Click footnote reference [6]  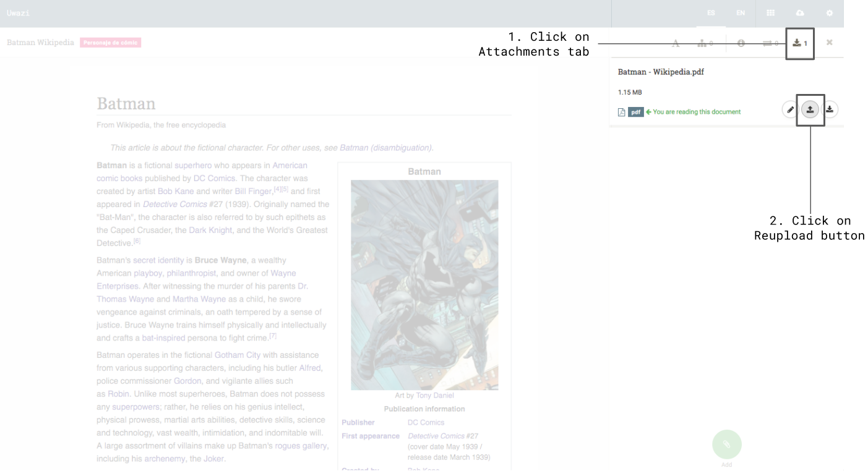click(x=137, y=241)
